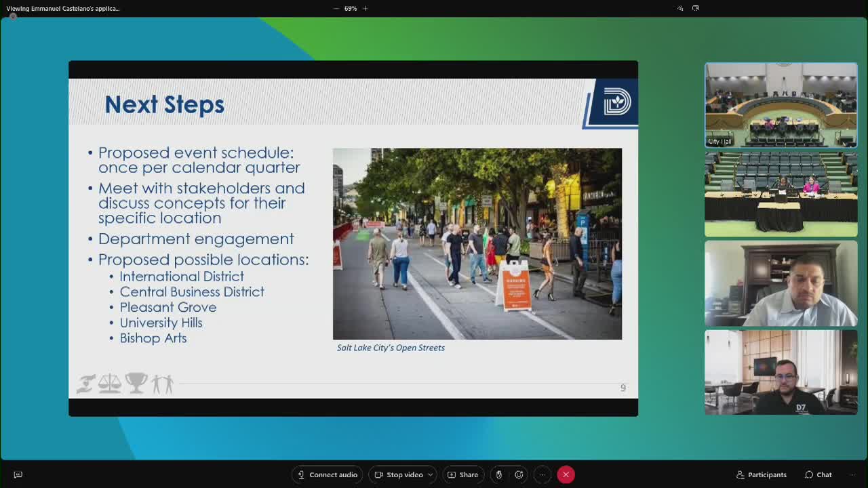Open the Participants panel

[762, 474]
